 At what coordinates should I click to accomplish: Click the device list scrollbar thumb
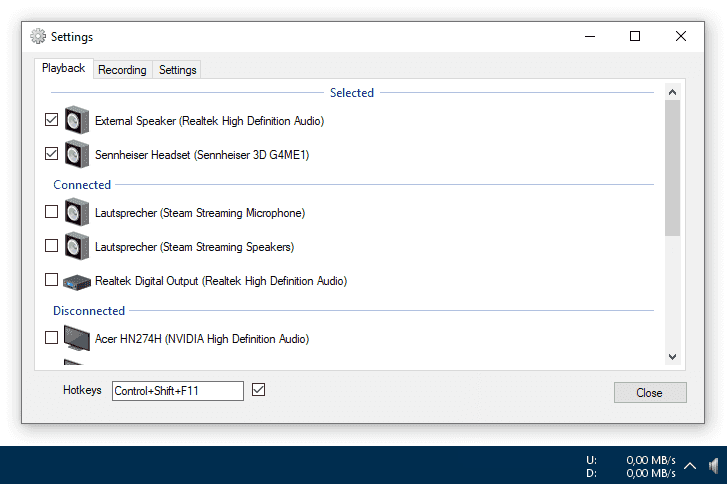pyautogui.click(x=672, y=168)
